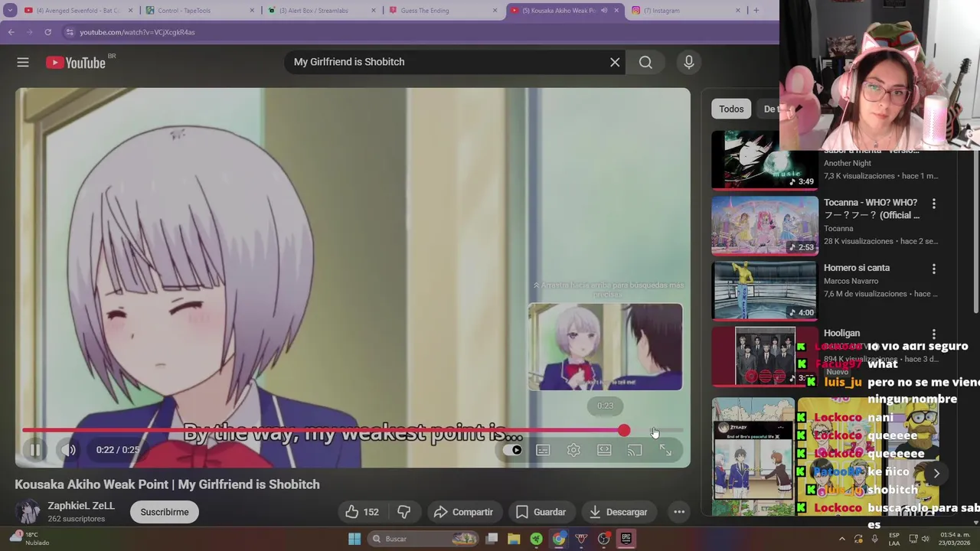Open Razer app from the taskbar
This screenshot has height=551, width=980.
tap(536, 539)
